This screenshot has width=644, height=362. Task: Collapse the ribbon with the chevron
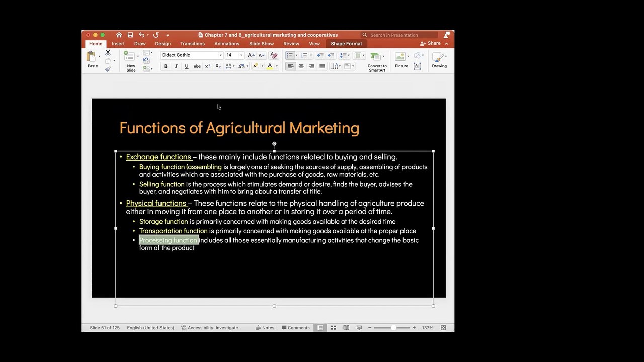447,44
